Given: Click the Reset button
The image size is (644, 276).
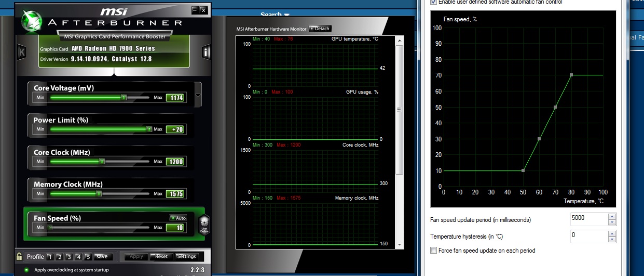Looking at the screenshot, I should [161, 257].
